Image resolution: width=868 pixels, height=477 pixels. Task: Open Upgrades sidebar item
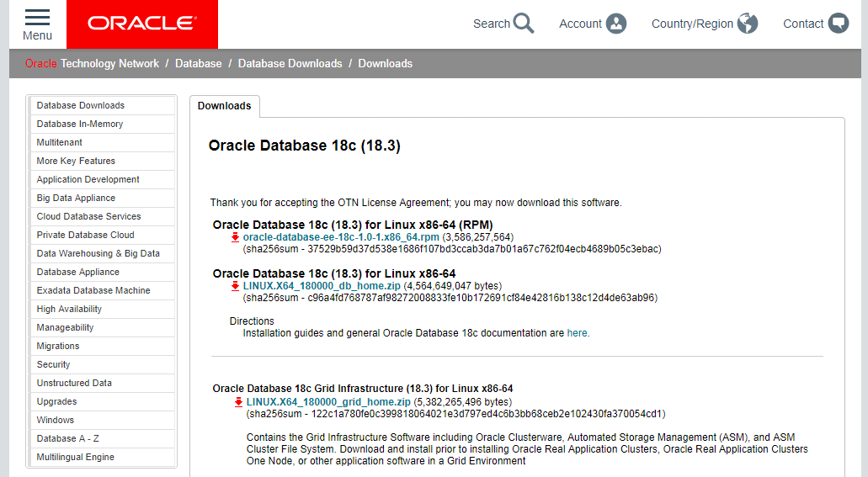[102, 402]
